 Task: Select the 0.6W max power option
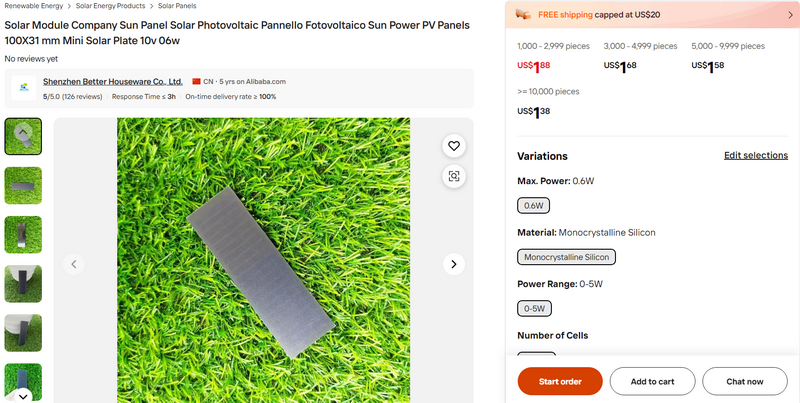(533, 205)
